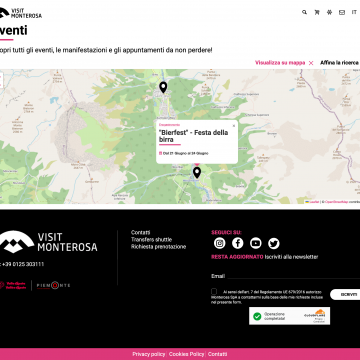Click the Piemonte logo in footer

pos(53,285)
